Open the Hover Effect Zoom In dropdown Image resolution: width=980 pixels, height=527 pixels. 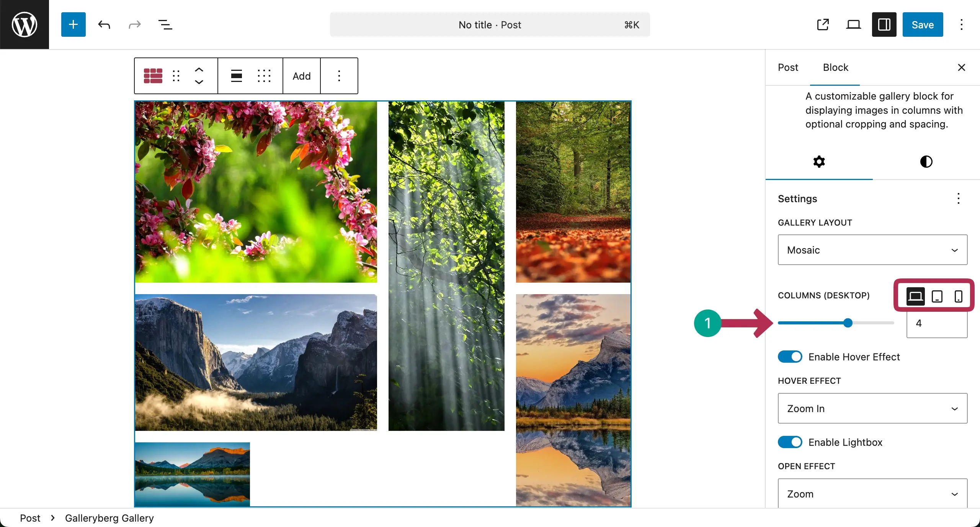[872, 408]
